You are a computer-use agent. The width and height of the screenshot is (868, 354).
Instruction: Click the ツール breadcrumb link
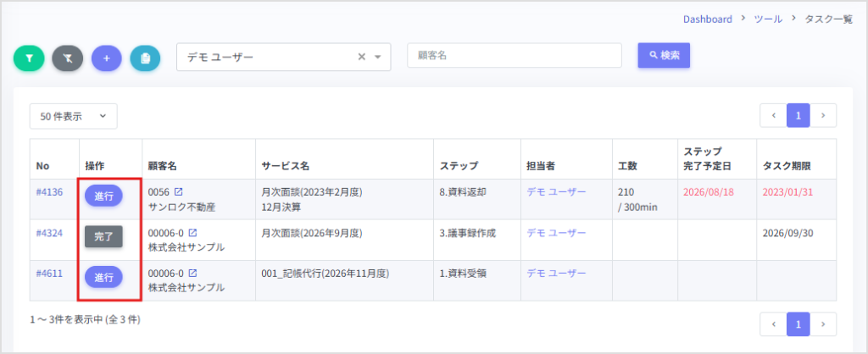coord(768,19)
